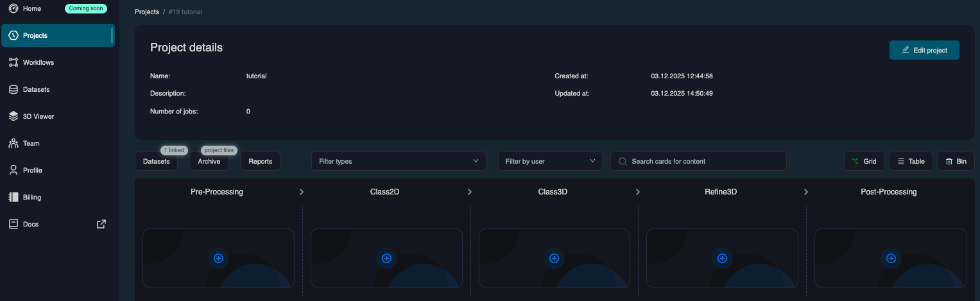The image size is (980, 301).
Task: Add a job card under Post-Processing
Action: (891, 258)
